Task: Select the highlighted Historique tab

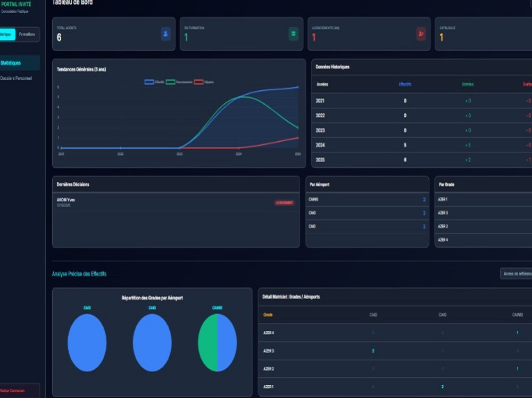Action: coord(7,34)
